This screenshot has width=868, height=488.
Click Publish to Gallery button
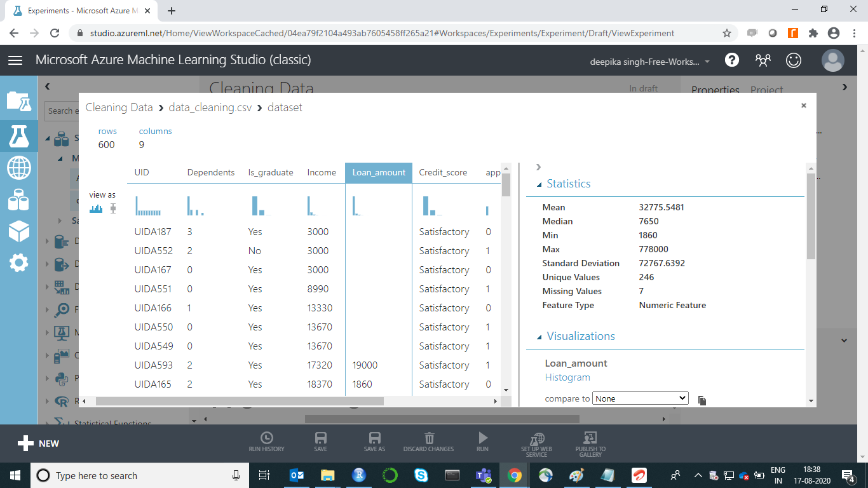coord(590,445)
